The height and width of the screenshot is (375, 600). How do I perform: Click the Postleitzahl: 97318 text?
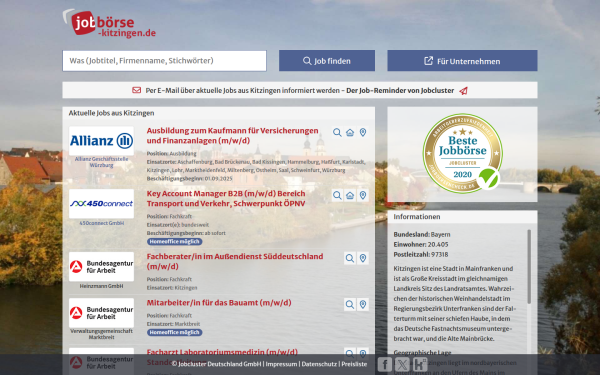(421, 254)
